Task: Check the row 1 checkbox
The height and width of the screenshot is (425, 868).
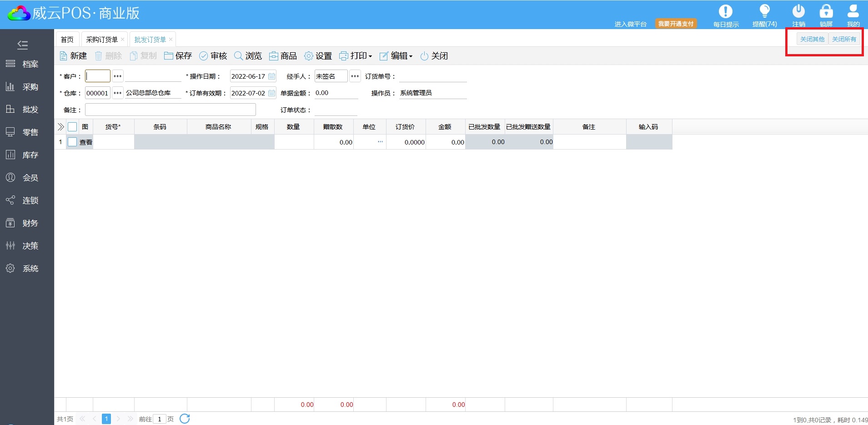Action: pyautogui.click(x=72, y=142)
